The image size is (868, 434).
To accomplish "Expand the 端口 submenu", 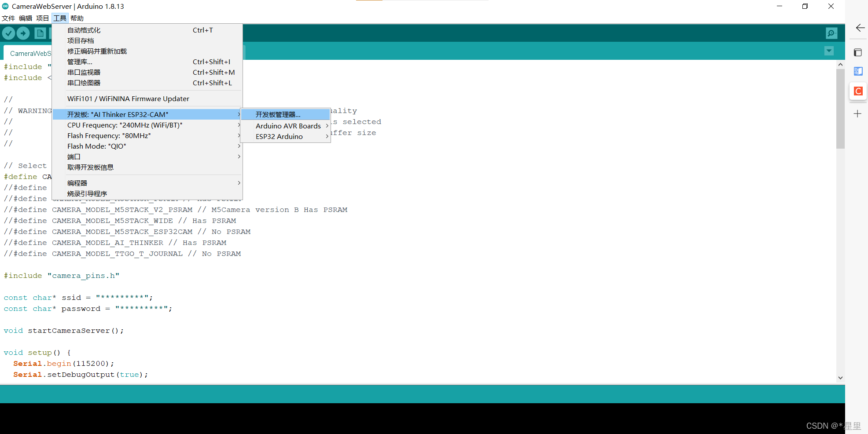I will 147,157.
